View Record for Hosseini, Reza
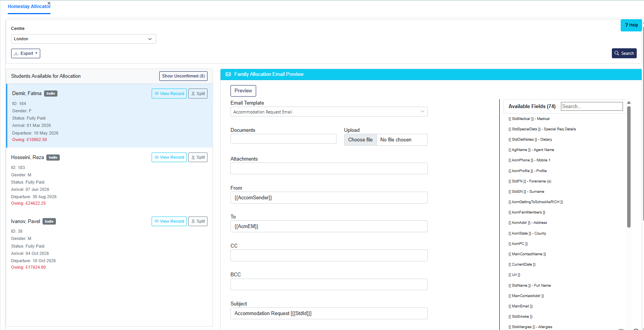 point(169,157)
